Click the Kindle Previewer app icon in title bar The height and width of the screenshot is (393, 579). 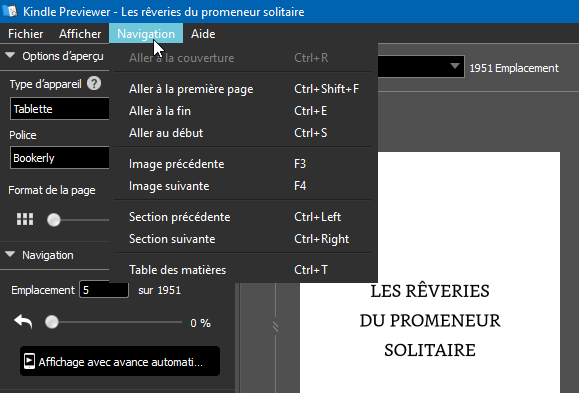tap(10, 11)
